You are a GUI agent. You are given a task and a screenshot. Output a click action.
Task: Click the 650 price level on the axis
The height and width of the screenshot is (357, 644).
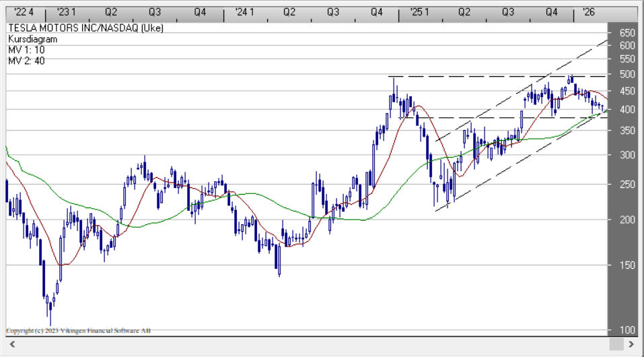point(627,32)
